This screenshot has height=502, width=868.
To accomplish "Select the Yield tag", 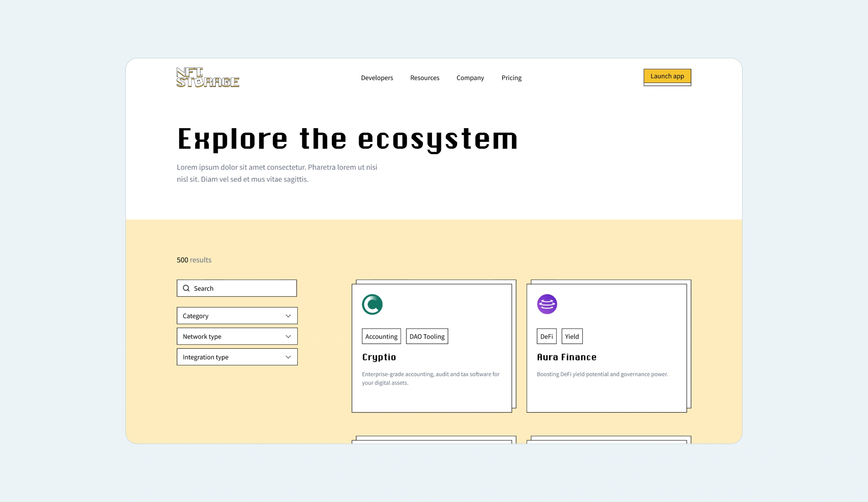I will pyautogui.click(x=572, y=336).
